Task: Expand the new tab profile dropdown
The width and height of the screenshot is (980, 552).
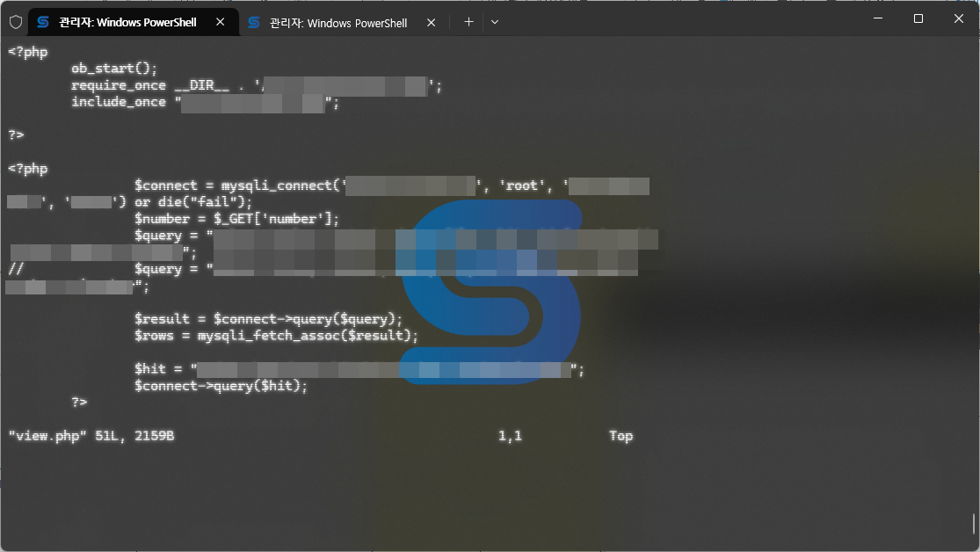Action: click(494, 22)
